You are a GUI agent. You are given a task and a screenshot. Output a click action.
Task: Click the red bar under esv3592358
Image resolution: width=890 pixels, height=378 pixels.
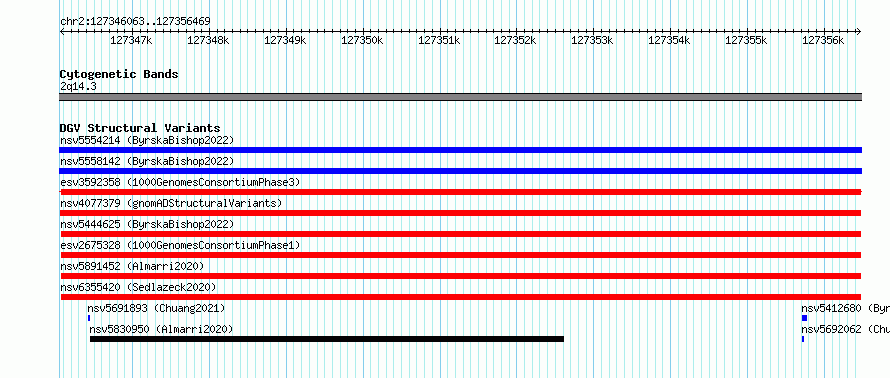tap(461, 192)
